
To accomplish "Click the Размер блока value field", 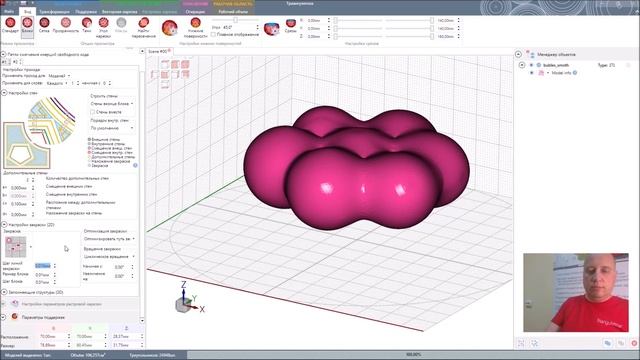I will pyautogui.click(x=43, y=274).
